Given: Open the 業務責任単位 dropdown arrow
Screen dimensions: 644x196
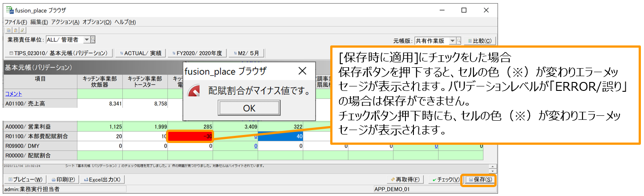Looking at the screenshot, I should point(86,40).
